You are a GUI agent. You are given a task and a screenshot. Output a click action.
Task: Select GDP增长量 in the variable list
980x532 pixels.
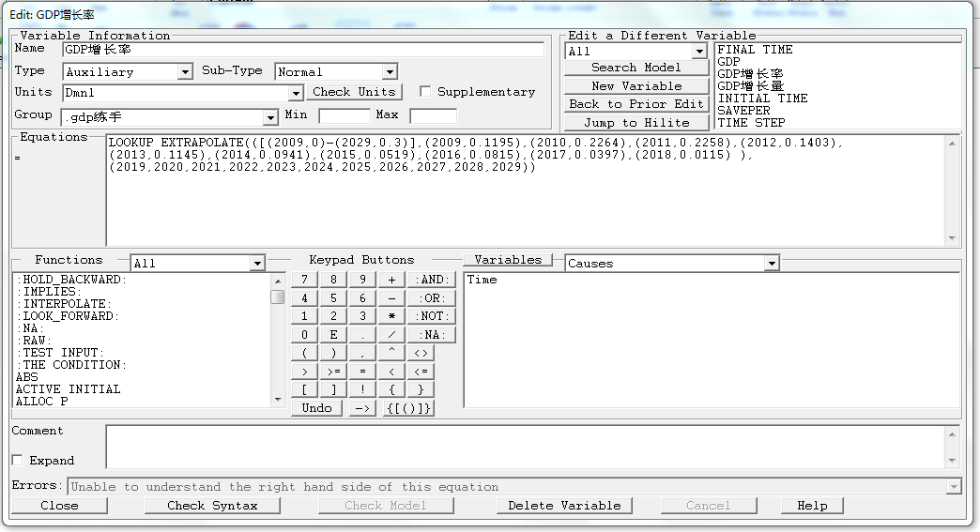[x=751, y=86]
